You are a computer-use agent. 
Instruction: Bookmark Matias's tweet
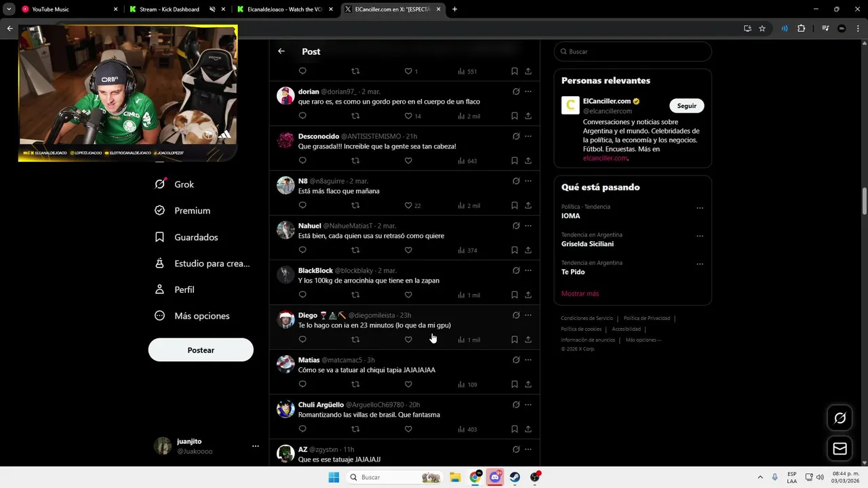pyautogui.click(x=515, y=384)
